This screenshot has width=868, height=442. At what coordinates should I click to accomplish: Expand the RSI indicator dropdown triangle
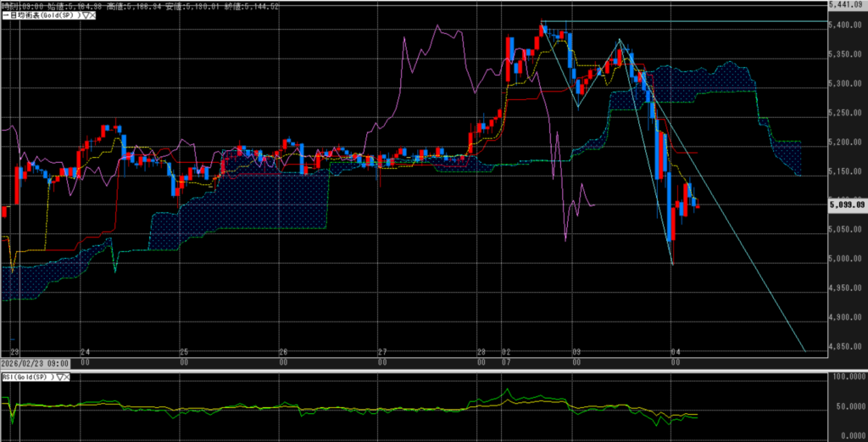tap(58, 377)
